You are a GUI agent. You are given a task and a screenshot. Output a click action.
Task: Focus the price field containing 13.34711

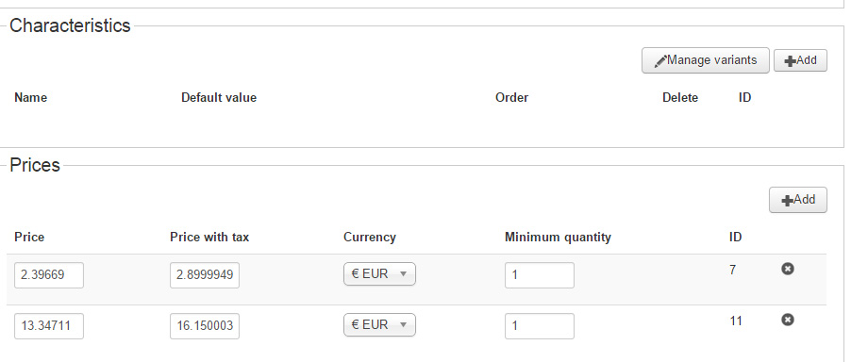(x=49, y=326)
